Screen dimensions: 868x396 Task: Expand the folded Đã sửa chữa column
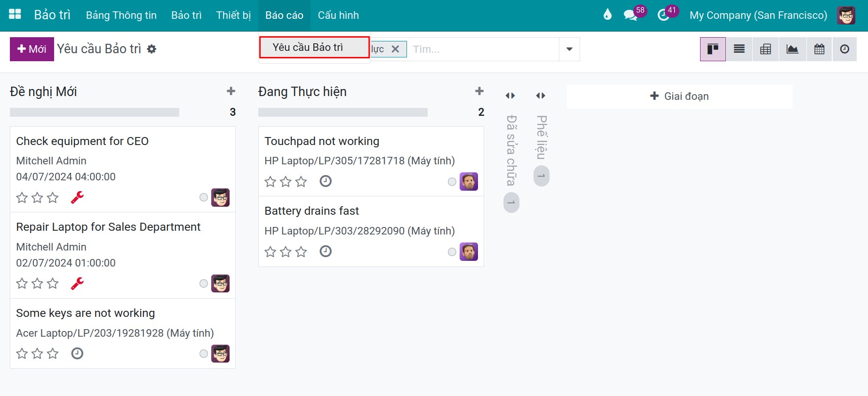tap(510, 96)
